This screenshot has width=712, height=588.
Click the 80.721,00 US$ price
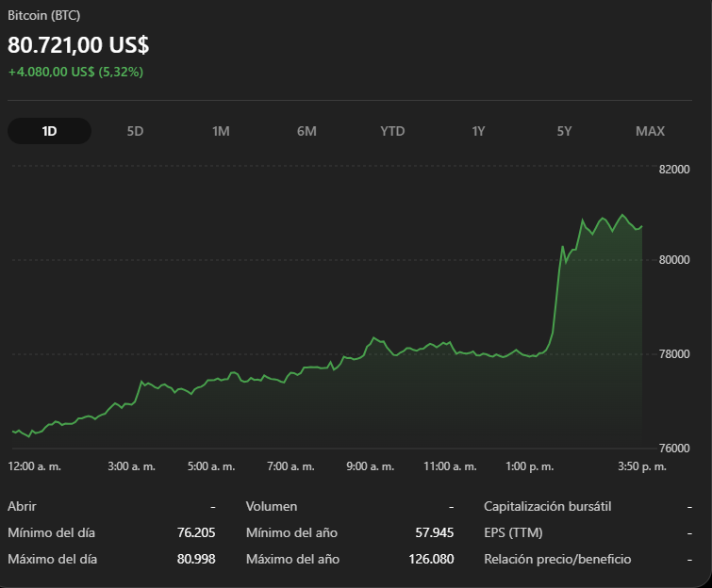pyautogui.click(x=78, y=45)
